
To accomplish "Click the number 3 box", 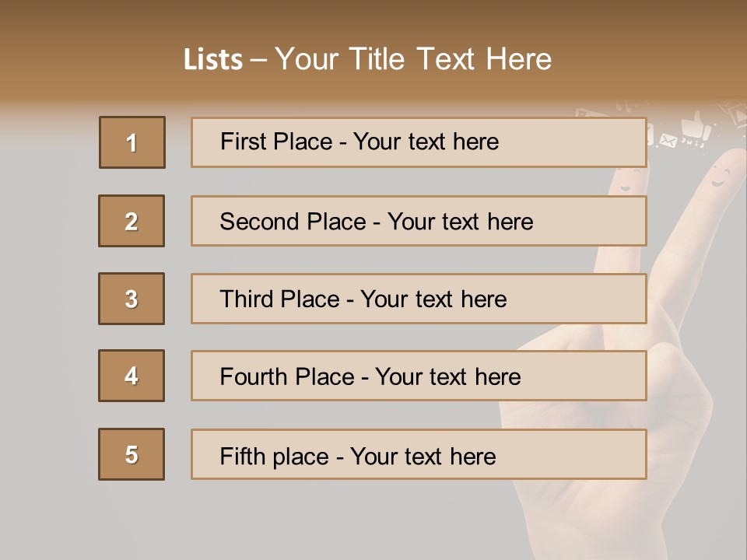I will point(132,299).
